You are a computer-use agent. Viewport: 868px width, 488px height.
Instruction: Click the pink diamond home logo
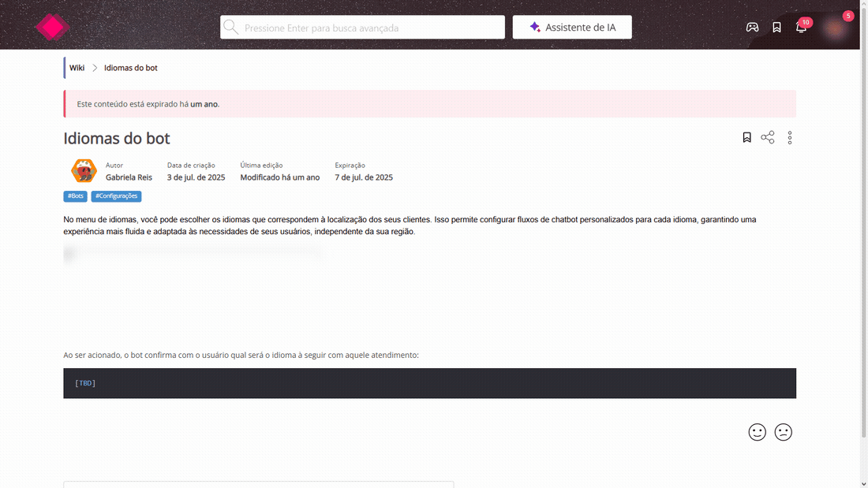[53, 27]
